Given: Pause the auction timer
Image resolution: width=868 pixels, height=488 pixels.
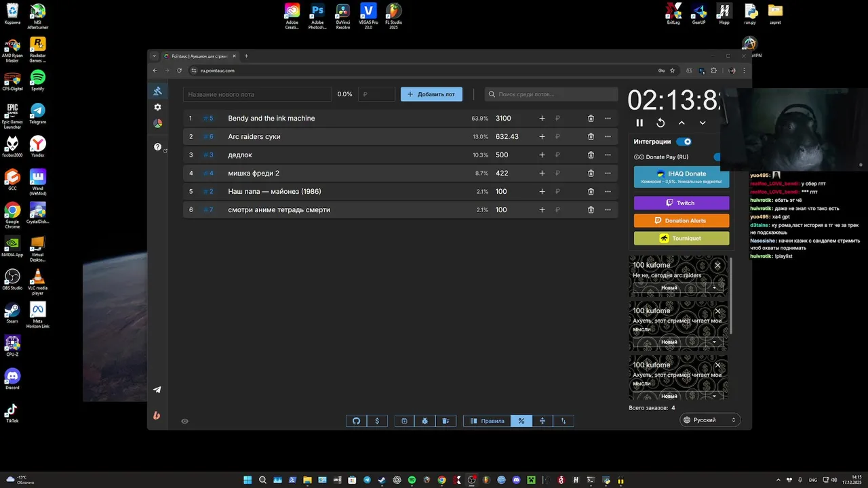Looking at the screenshot, I should pos(639,123).
